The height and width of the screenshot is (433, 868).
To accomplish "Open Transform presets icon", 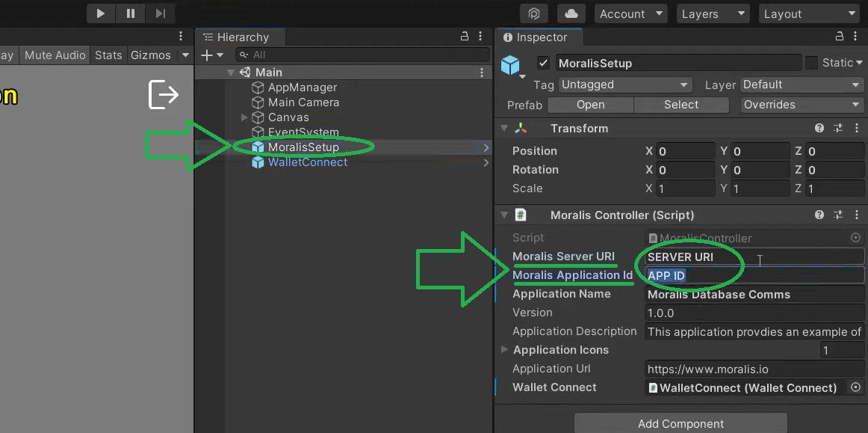I will pos(838,128).
